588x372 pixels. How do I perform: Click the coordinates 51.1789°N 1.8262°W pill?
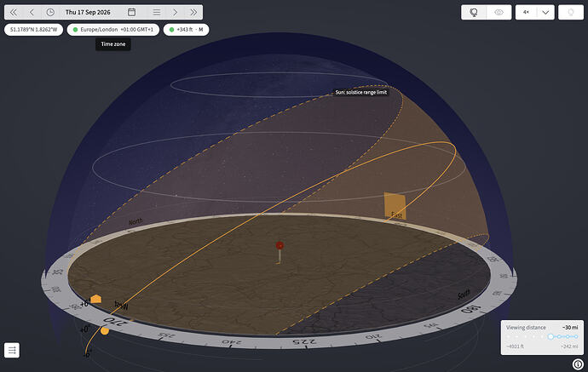34,30
